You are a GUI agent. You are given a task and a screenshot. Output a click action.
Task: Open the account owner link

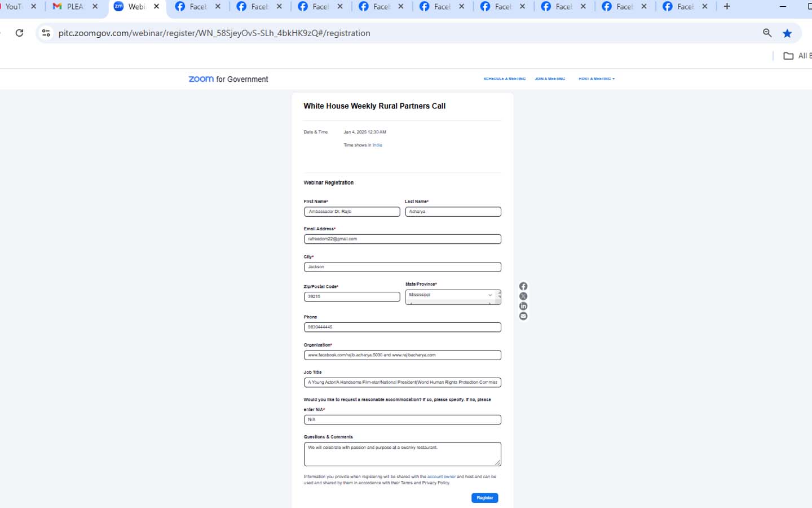tap(441, 477)
